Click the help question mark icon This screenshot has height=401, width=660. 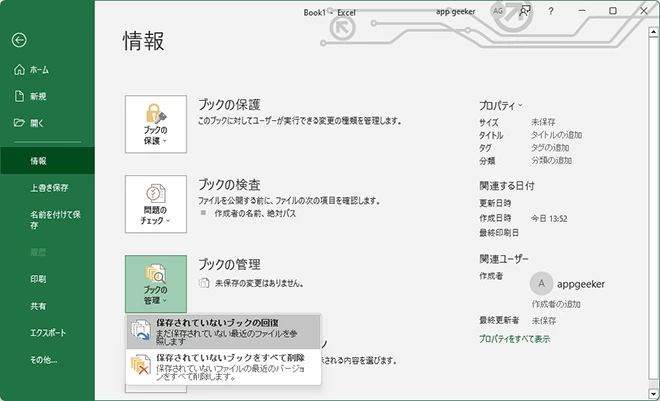[x=551, y=11]
